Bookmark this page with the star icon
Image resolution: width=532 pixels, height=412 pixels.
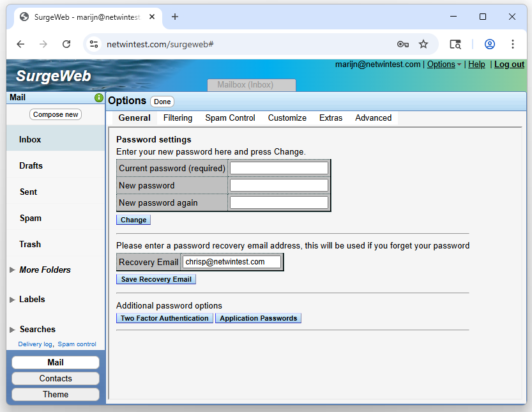click(423, 44)
